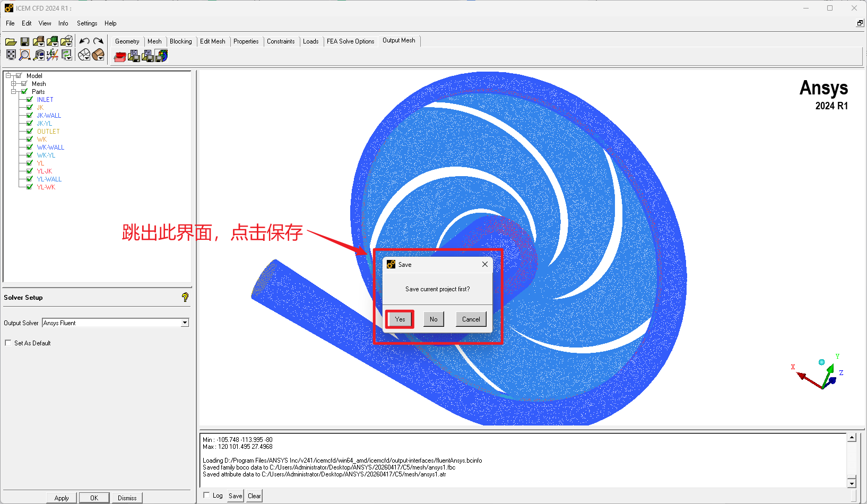Screen dimensions: 867x504
Task: Click the Undo arrow icon
Action: [x=84, y=41]
